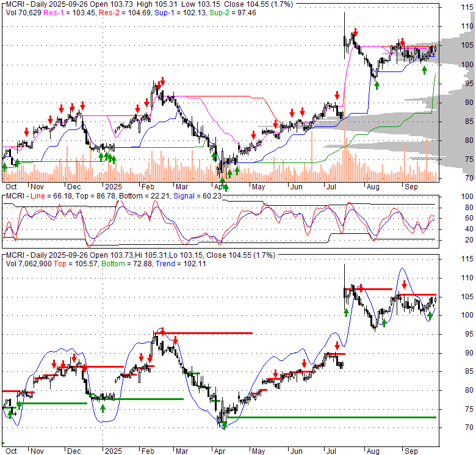
Task: Click the 'Oct' month label under the bottom chart
Action: click(11, 451)
